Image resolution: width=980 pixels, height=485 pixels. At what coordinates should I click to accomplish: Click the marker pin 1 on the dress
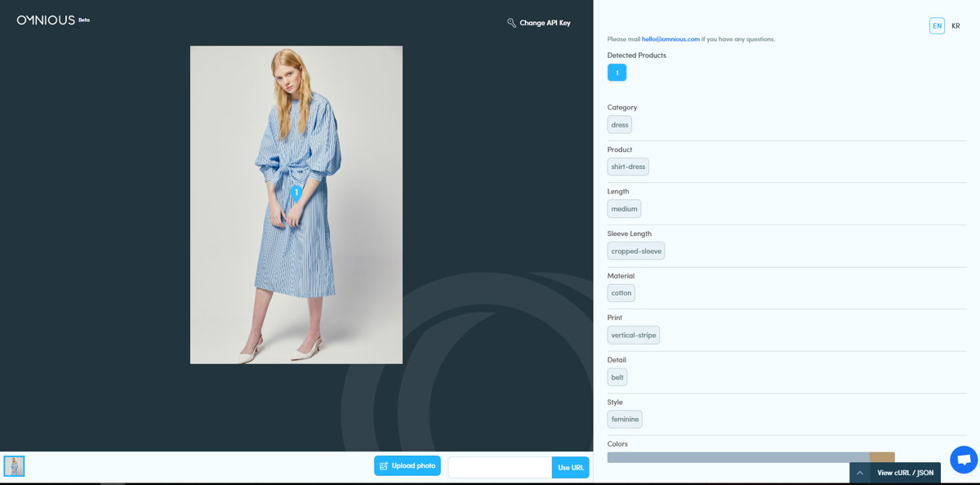(x=296, y=194)
